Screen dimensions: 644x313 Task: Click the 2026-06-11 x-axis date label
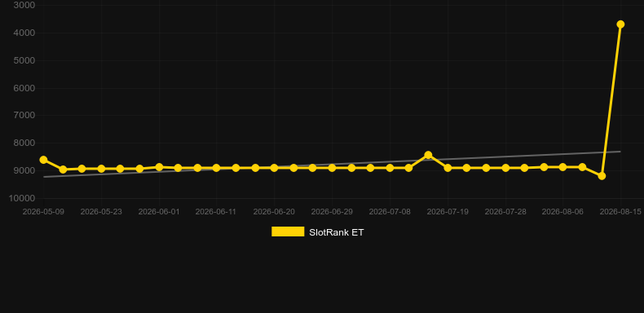[x=216, y=212]
